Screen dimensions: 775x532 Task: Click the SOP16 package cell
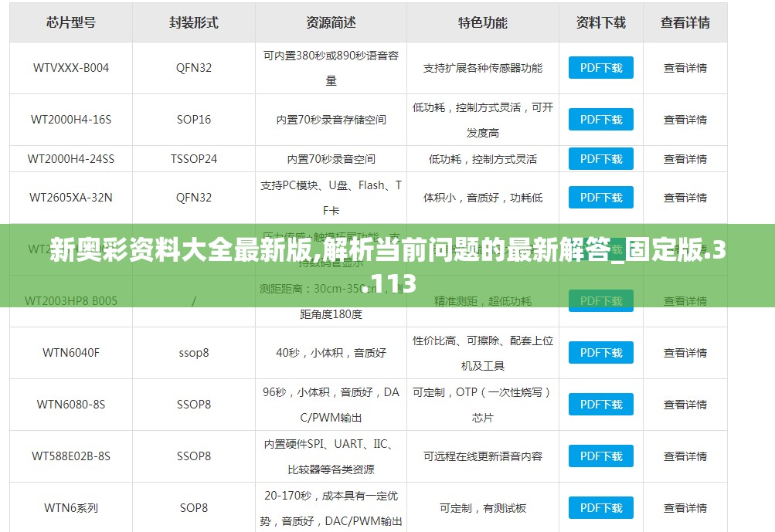(194, 120)
